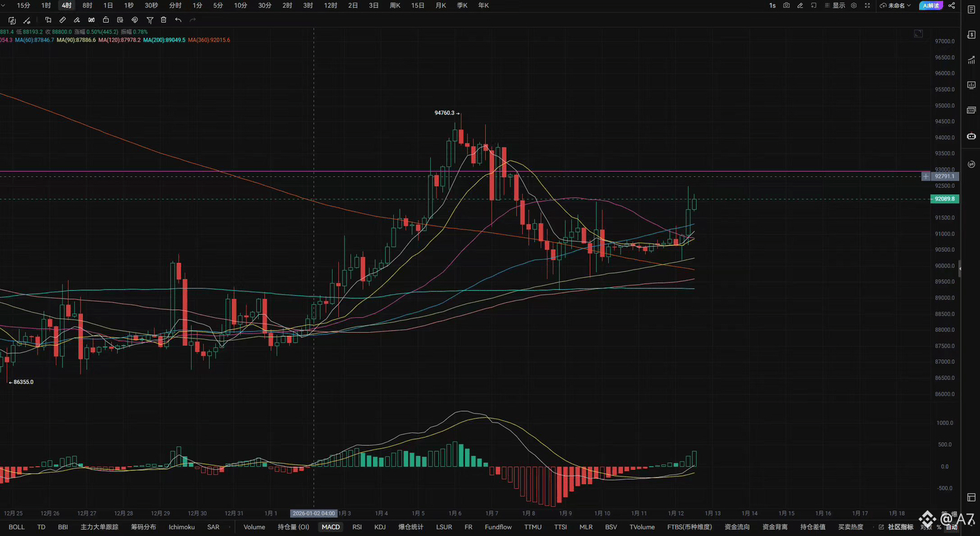
Task: Click the AI解读 button
Action: 931,5
